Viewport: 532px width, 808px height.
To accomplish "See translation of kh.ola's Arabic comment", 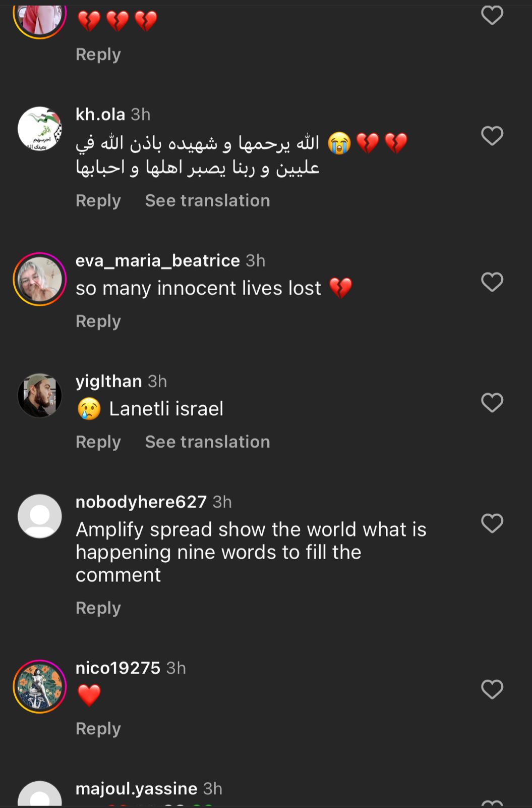I will tap(207, 200).
